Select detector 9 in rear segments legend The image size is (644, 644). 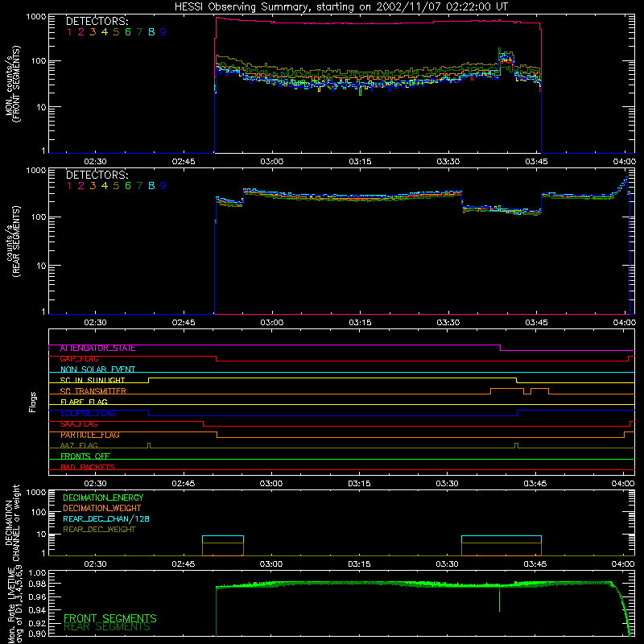pos(163,186)
